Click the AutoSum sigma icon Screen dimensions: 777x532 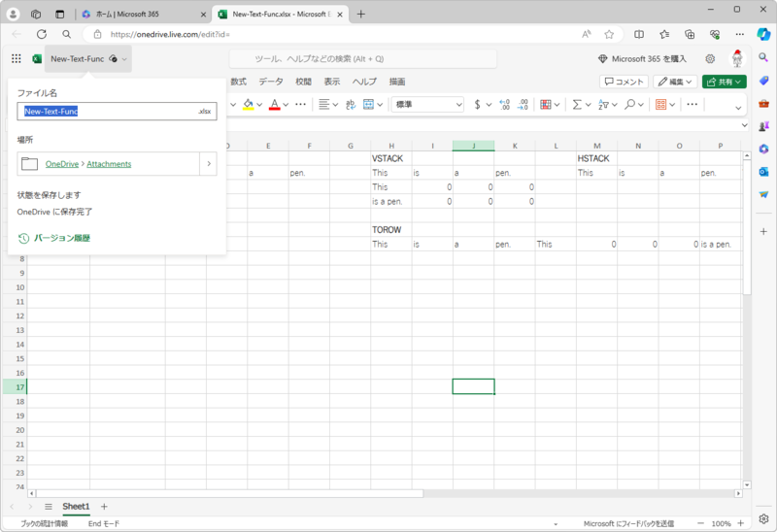pos(577,104)
